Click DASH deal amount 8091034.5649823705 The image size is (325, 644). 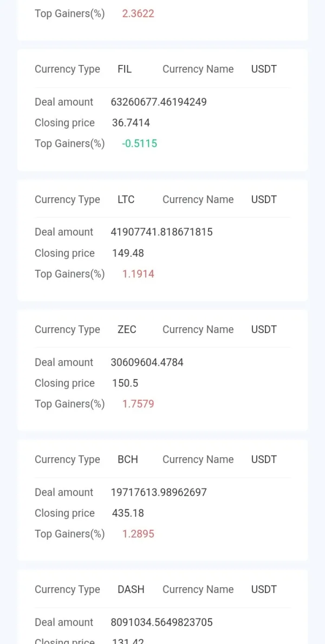[161, 622]
